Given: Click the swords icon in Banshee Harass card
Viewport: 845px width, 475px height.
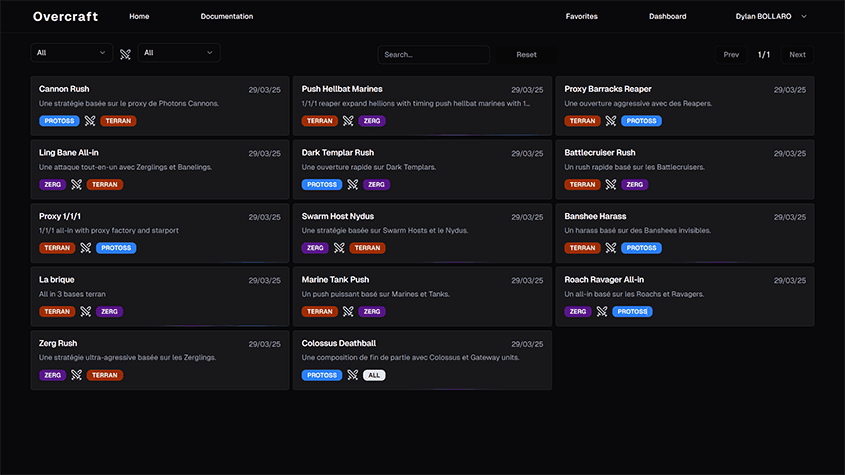Looking at the screenshot, I should [x=610, y=248].
